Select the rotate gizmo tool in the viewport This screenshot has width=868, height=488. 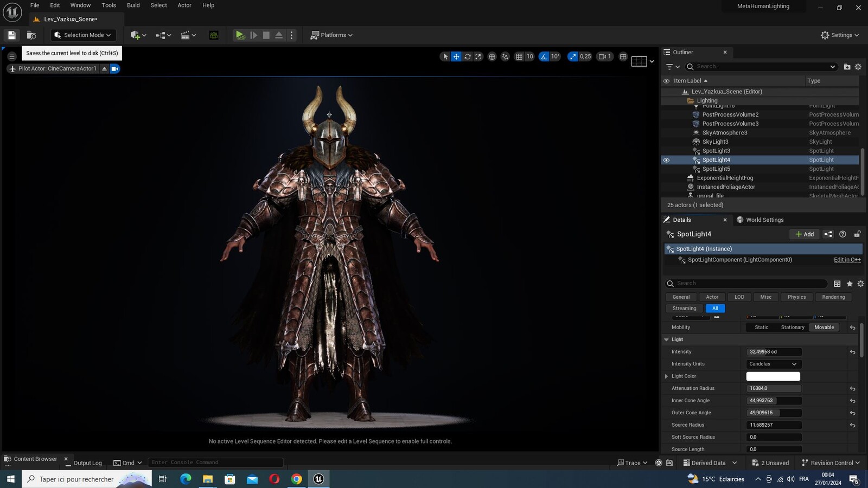(x=467, y=56)
